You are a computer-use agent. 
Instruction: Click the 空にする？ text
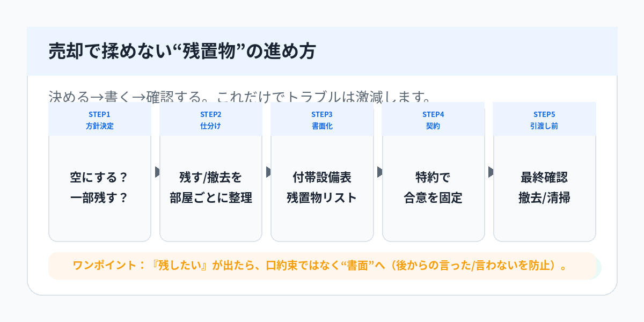(99, 177)
